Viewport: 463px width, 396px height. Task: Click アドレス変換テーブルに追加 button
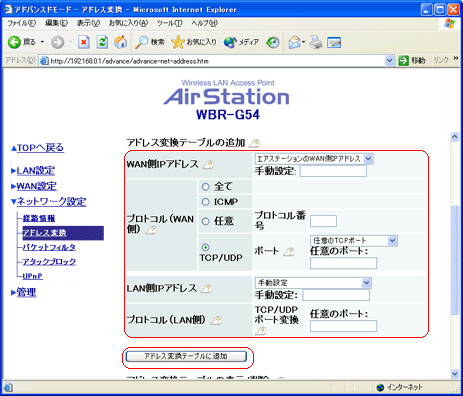(186, 356)
